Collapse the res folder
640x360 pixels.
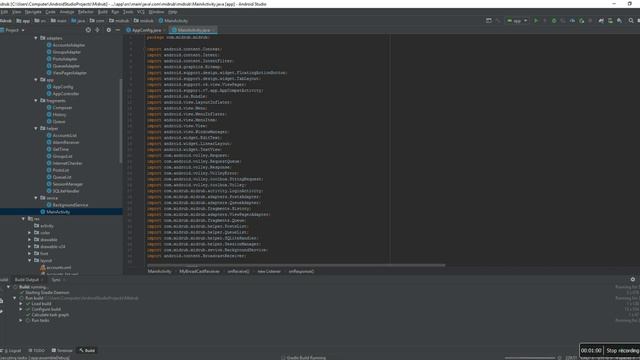click(23, 219)
